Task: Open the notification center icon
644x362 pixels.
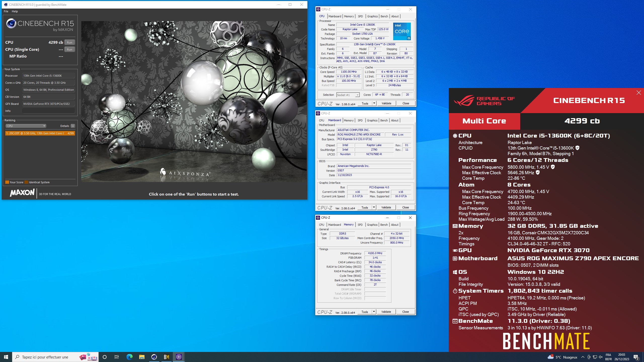Action: coord(636,357)
